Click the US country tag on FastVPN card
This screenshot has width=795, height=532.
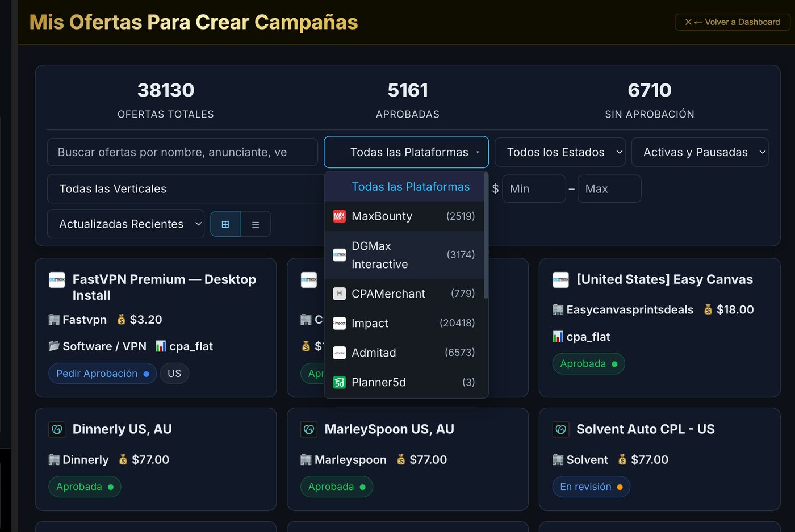[174, 374]
